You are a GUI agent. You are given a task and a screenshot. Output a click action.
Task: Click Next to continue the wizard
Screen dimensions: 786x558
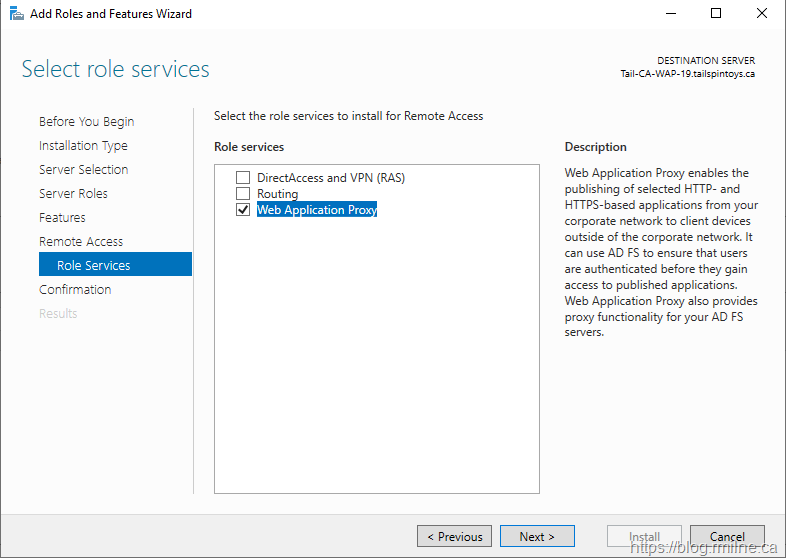tap(537, 537)
